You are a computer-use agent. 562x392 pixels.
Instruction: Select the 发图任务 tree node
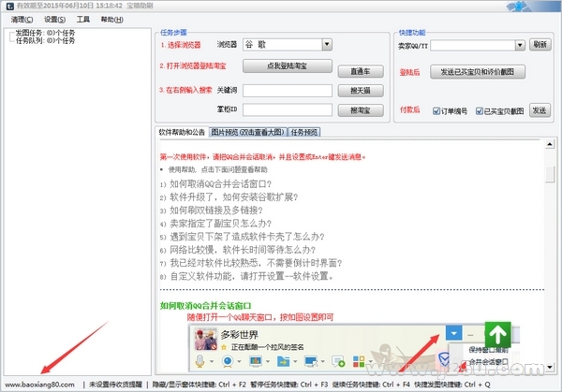[x=45, y=33]
